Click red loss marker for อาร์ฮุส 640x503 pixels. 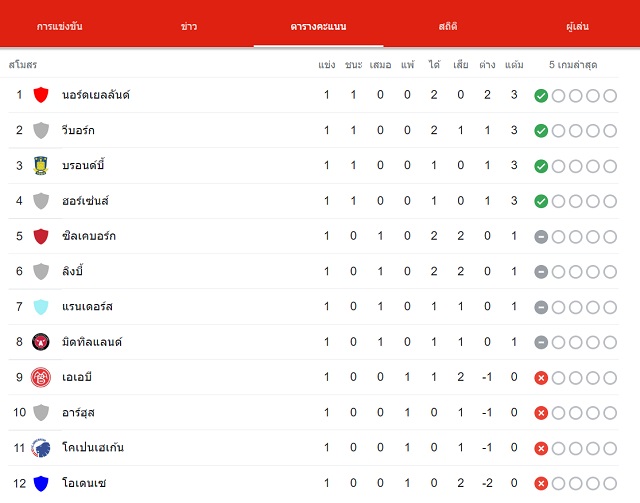(x=541, y=413)
